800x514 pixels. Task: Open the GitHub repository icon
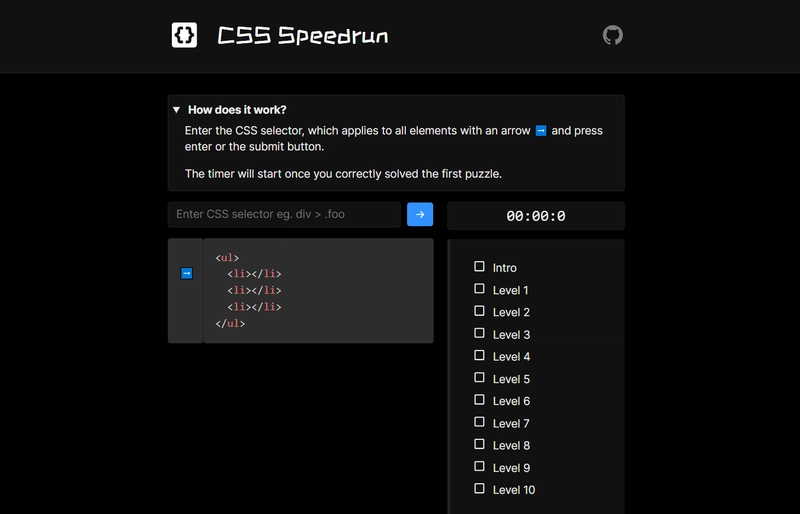(x=612, y=35)
